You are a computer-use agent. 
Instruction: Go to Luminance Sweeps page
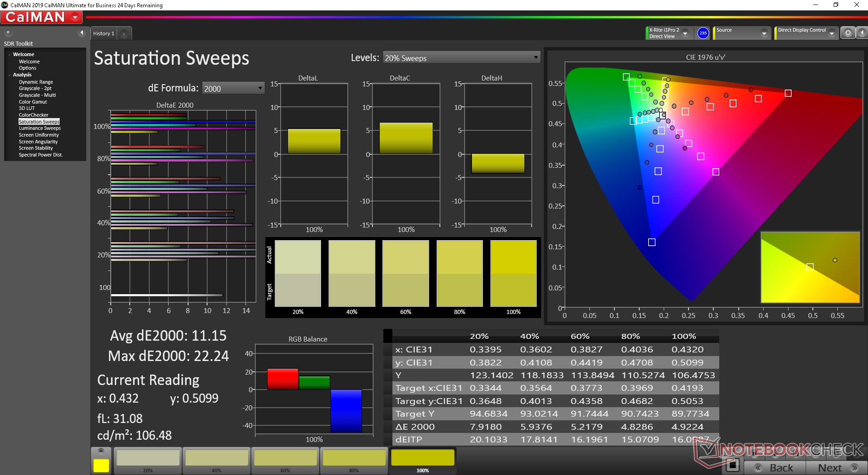coord(39,128)
